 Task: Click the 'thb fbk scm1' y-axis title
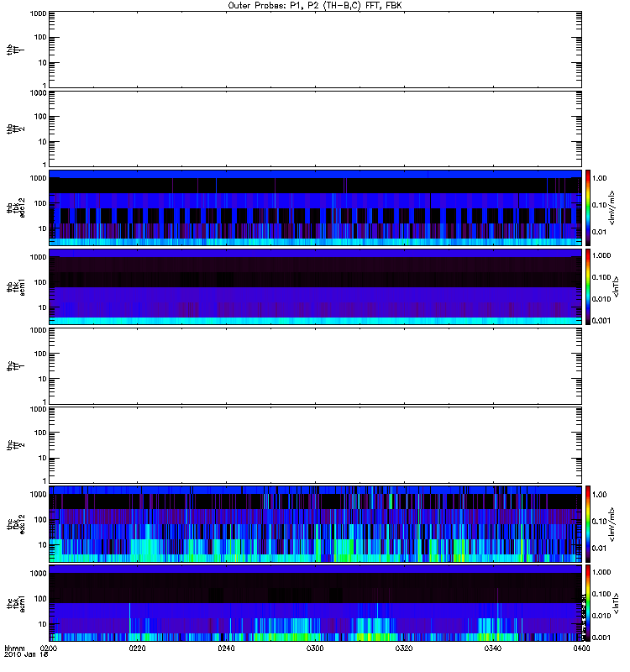[x=16, y=286]
